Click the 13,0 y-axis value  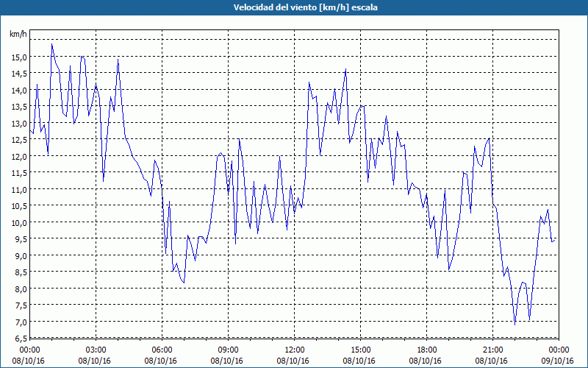pyautogui.click(x=19, y=123)
